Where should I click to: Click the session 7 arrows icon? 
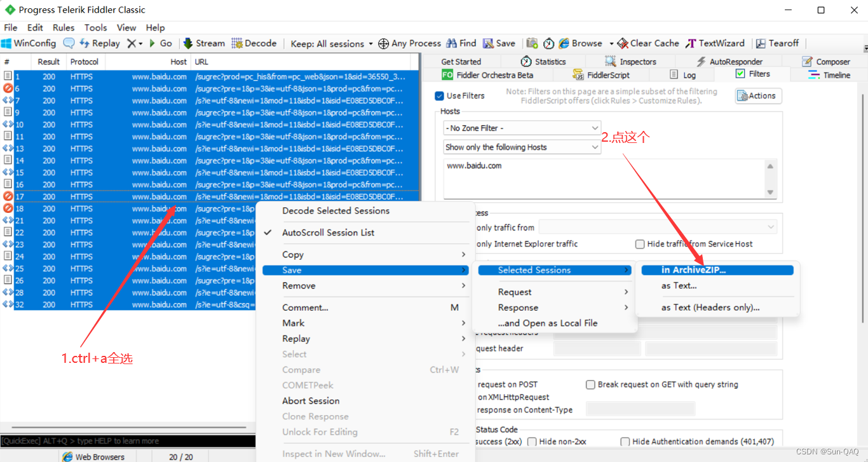8,100
